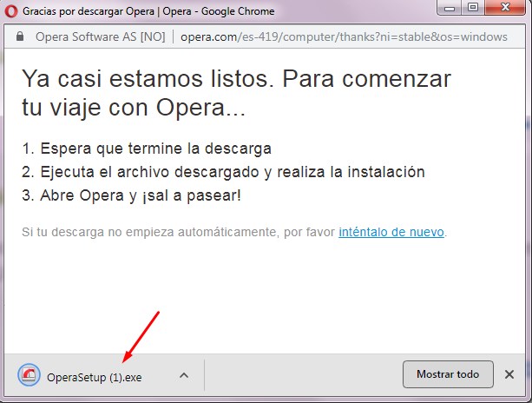
Task: Click the Opera Software AS [NO] certificate label
Action: coord(101,36)
